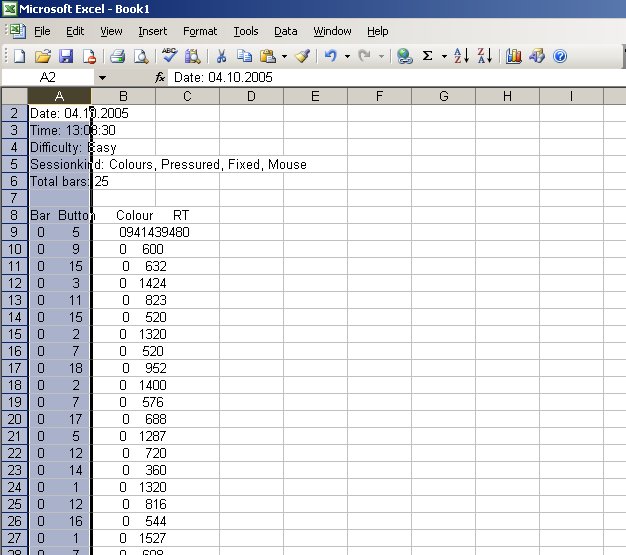The width and height of the screenshot is (626, 555).
Task: Click the AutoSum sigma icon
Action: [x=427, y=56]
